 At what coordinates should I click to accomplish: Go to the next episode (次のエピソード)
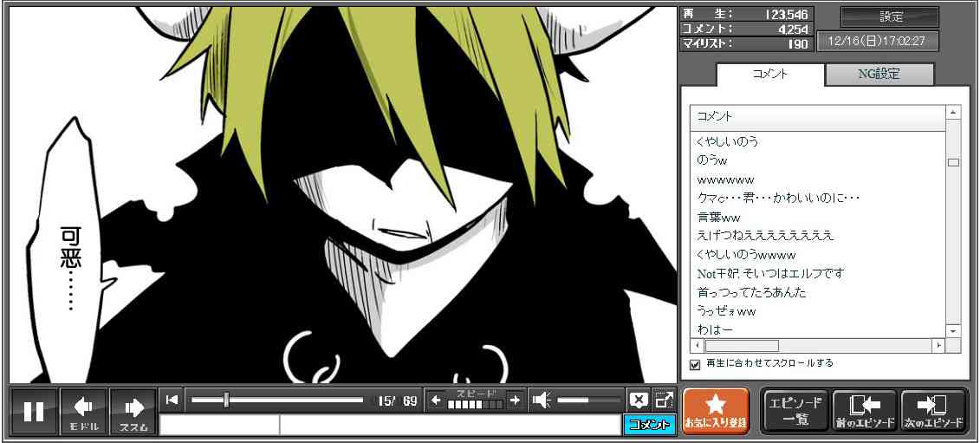click(x=933, y=411)
